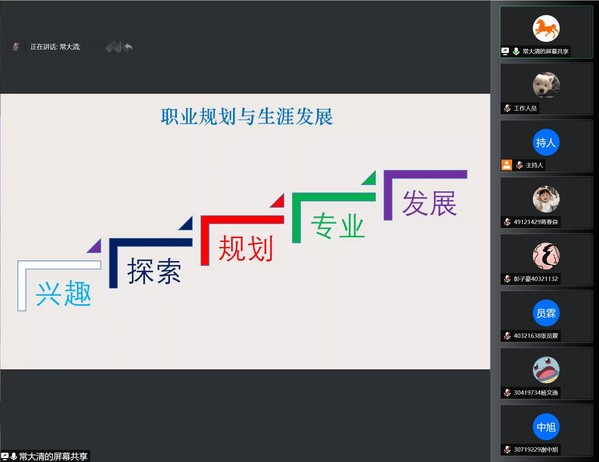
Task: Select the blue 持人 avatar circle
Action: tap(546, 143)
